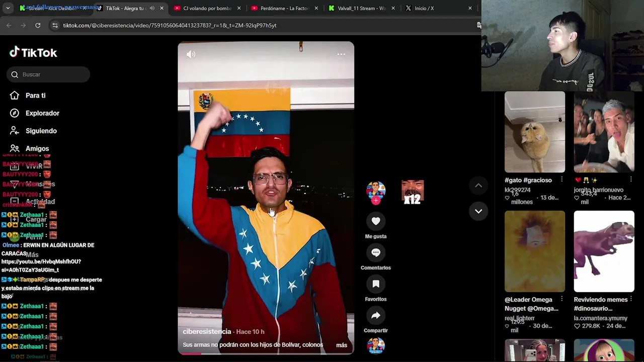Click Reviviendo memes #dinosaurio caption
This screenshot has height=362, width=644.
601,304
